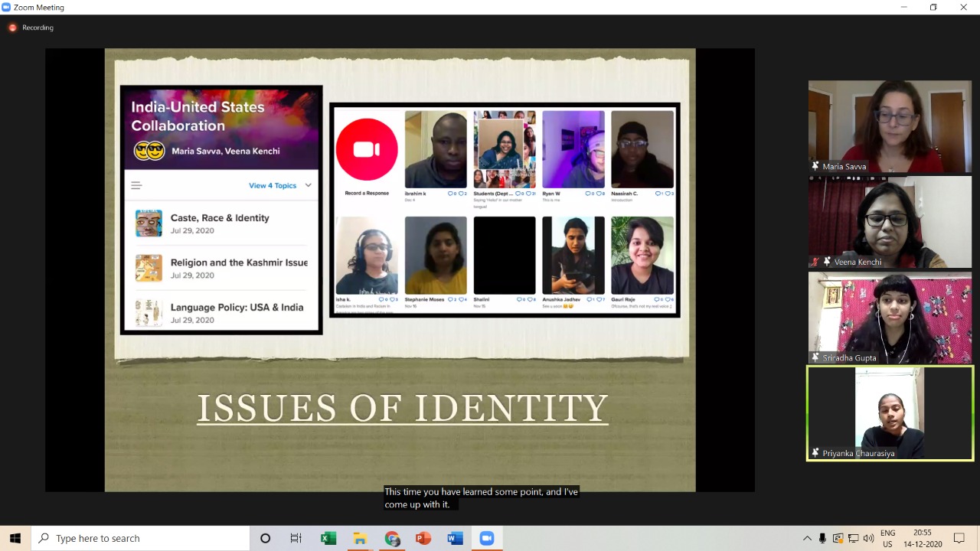The width and height of the screenshot is (980, 551).
Task: Click the Cortana circle icon on the taskbar
Action: (x=265, y=538)
